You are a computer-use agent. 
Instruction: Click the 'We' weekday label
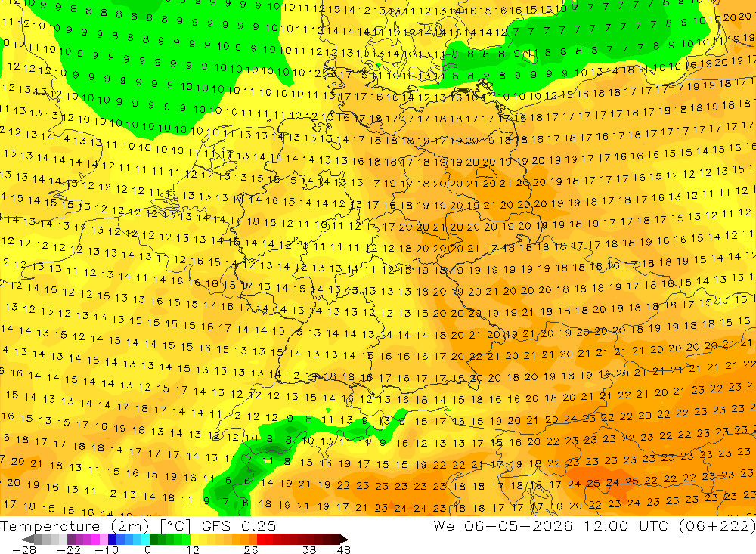coord(444,526)
